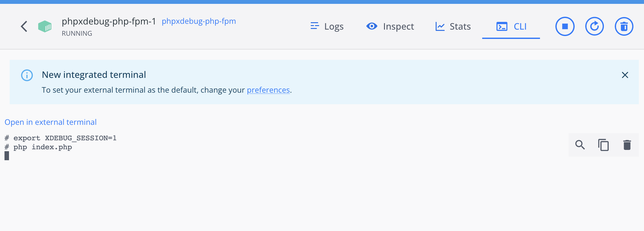Open the Inspect tab
This screenshot has height=231, width=644.
[398, 26]
